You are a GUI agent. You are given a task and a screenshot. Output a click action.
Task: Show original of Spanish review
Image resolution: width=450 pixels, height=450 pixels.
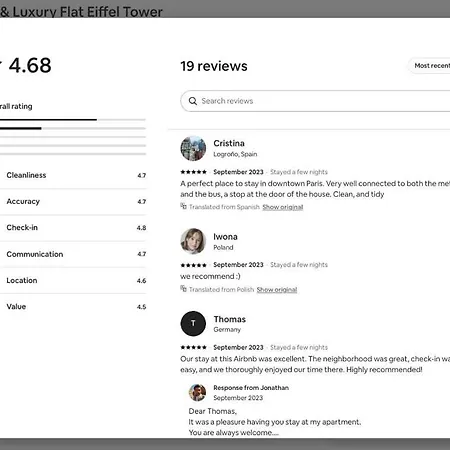point(283,207)
